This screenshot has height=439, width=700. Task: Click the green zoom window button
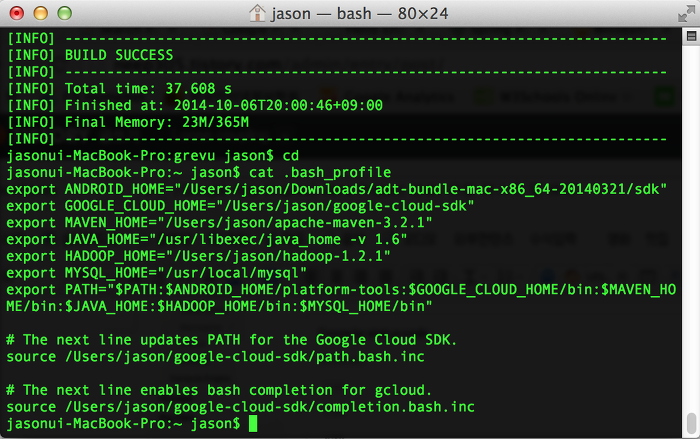pos(65,13)
